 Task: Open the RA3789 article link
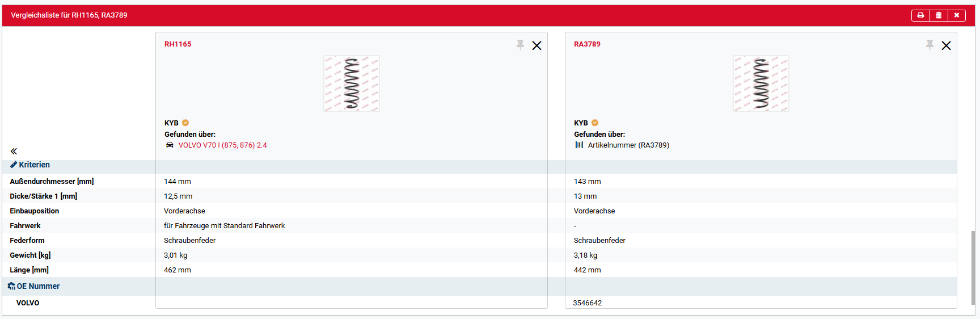pyautogui.click(x=587, y=44)
